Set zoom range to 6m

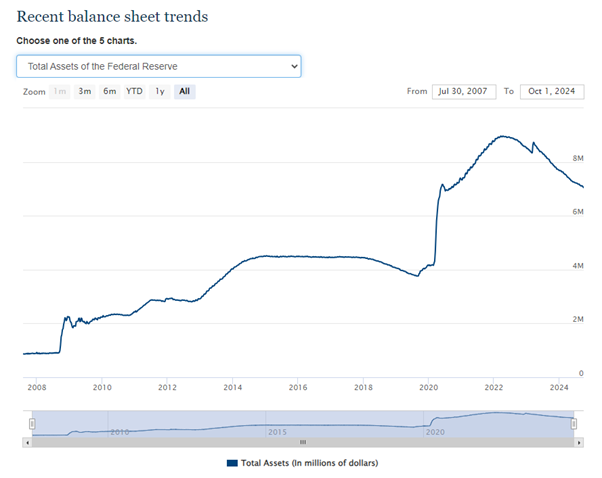[109, 91]
